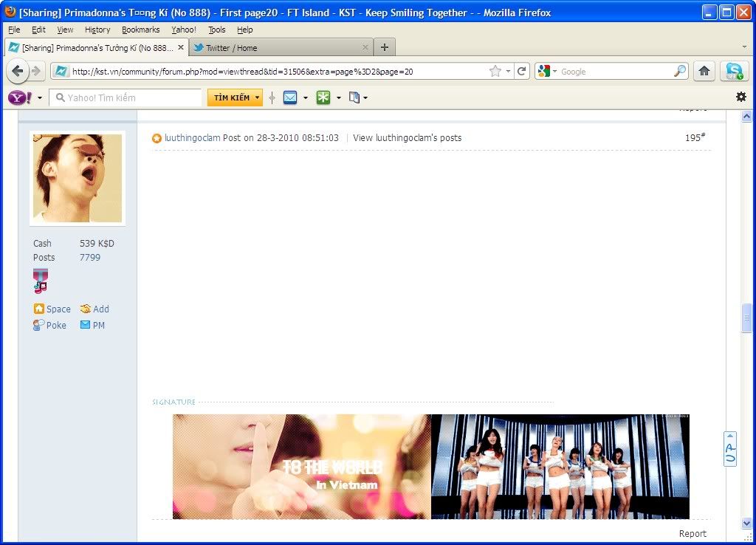The height and width of the screenshot is (545, 756).
Task: Click the site icon in address bar
Action: [x=61, y=72]
